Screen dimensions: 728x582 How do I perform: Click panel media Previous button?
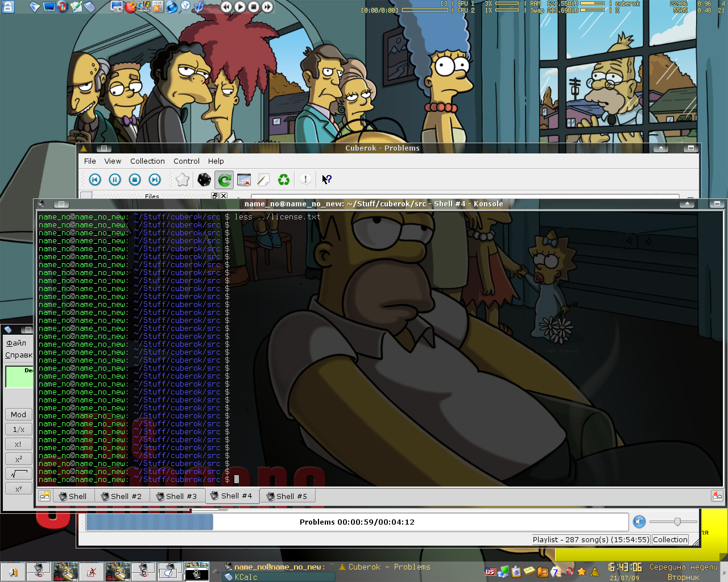coord(226,7)
